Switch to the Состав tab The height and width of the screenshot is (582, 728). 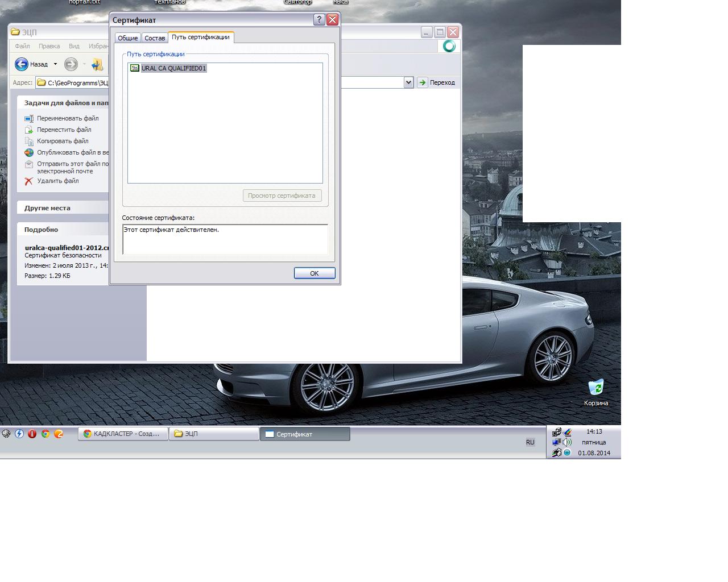click(155, 38)
